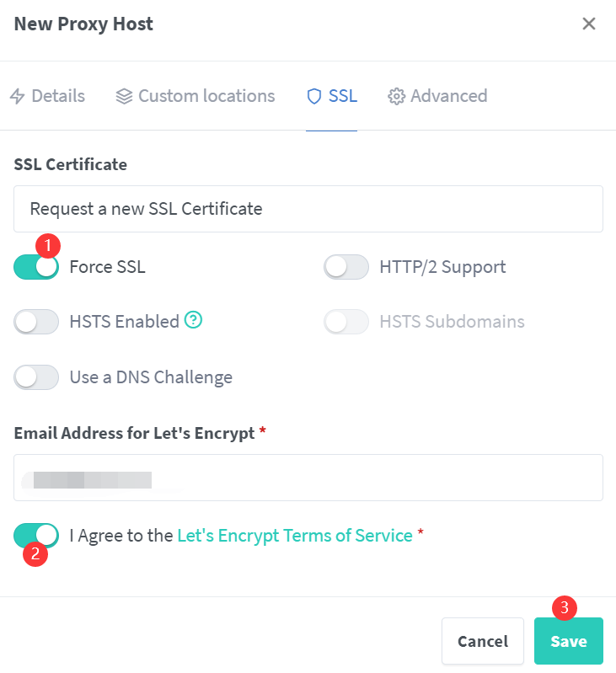This screenshot has width=616, height=673.
Task: Click the shield SSL icon
Action: [x=314, y=97]
